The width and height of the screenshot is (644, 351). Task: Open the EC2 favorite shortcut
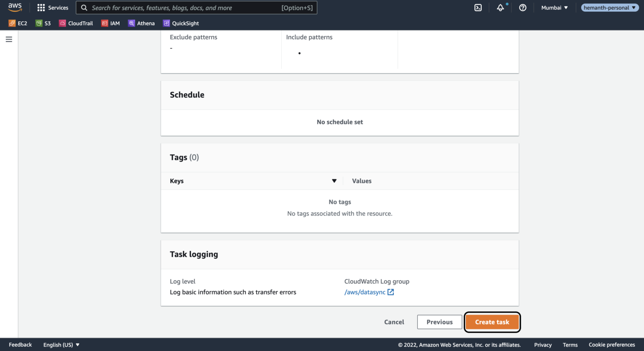tap(18, 23)
